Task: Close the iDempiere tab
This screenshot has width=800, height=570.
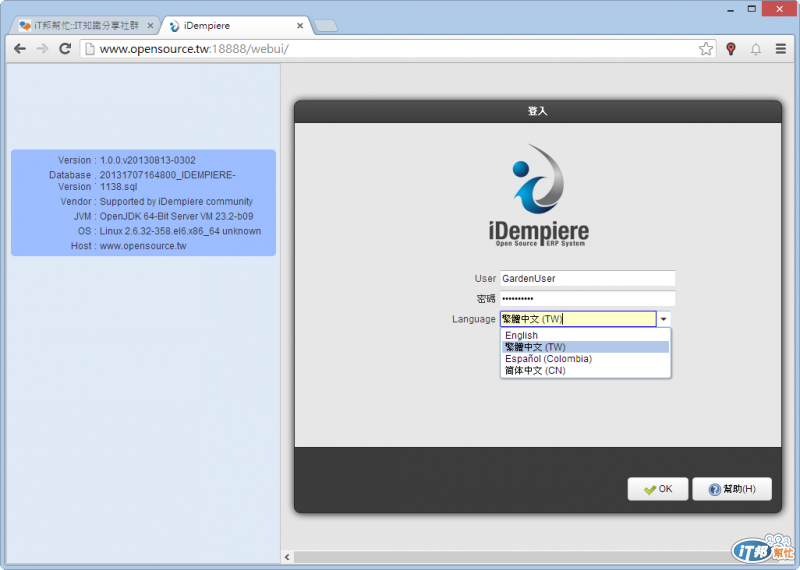Action: [x=299, y=26]
